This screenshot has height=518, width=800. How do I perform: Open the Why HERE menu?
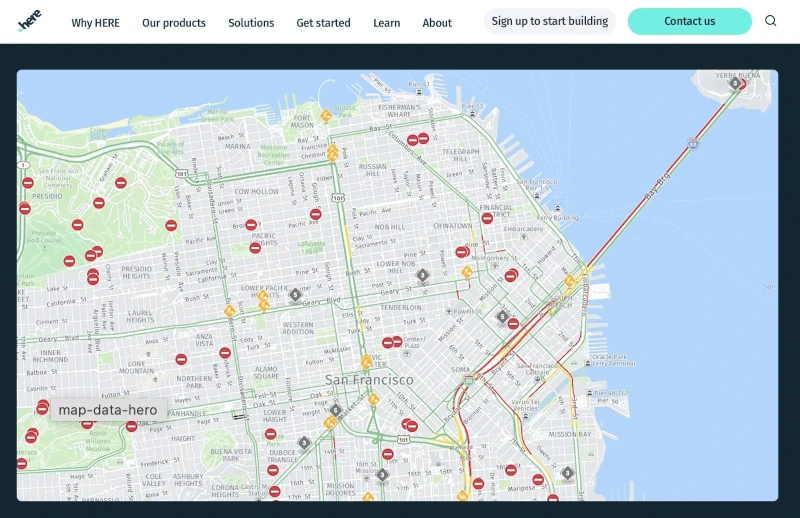[x=95, y=23]
